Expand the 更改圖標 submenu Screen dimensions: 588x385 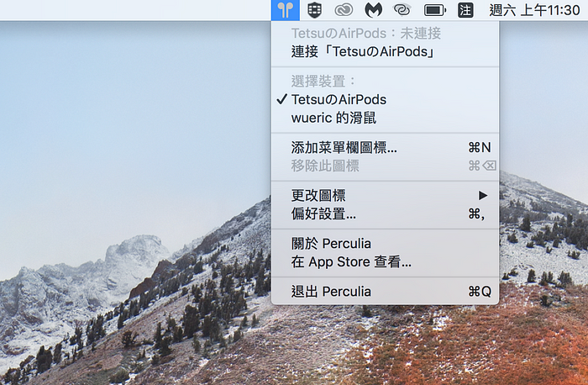coord(385,196)
